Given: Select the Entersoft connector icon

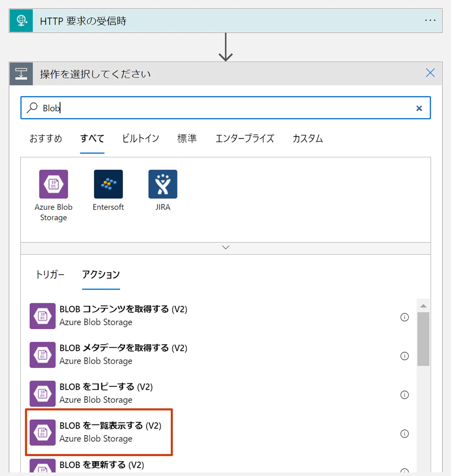Looking at the screenshot, I should (x=108, y=184).
